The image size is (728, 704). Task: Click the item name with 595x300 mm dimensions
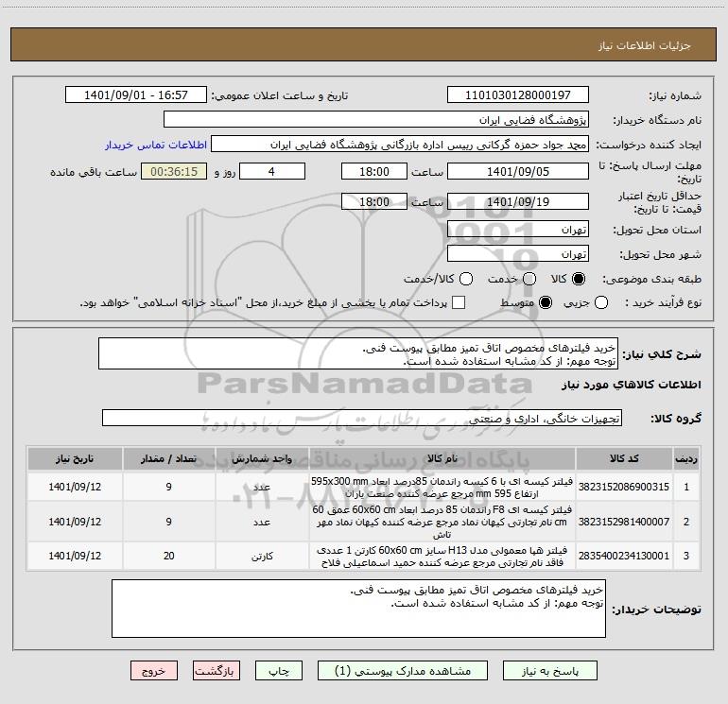[442, 487]
